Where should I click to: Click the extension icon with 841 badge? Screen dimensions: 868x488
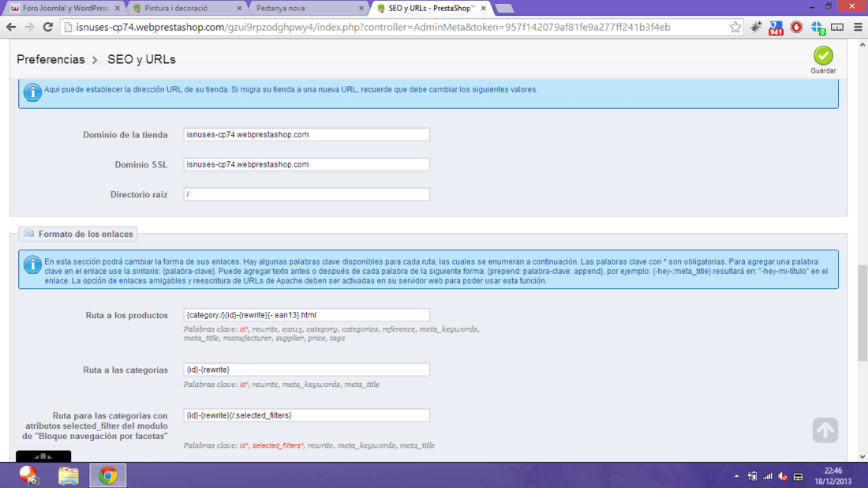[x=776, y=27]
